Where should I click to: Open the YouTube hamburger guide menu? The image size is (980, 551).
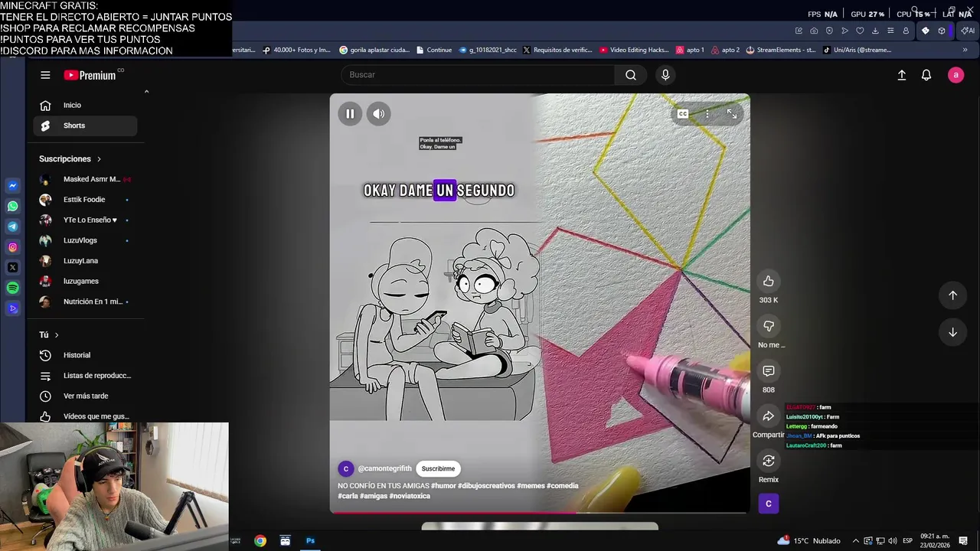[x=45, y=75]
